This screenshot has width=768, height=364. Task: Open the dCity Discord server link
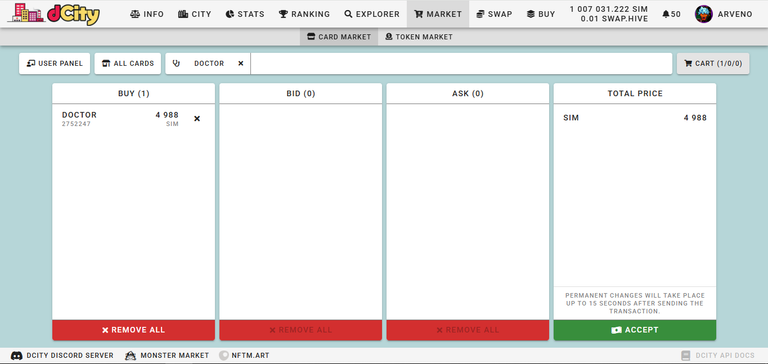pos(62,356)
